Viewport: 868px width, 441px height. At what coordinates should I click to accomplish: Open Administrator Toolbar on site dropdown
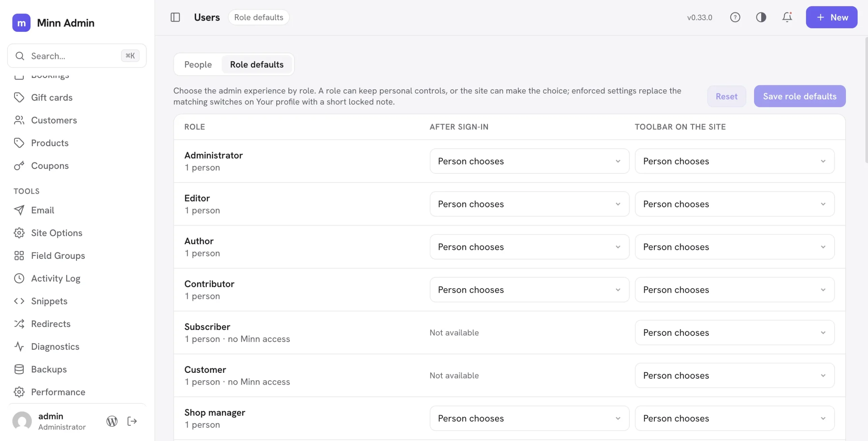734,161
